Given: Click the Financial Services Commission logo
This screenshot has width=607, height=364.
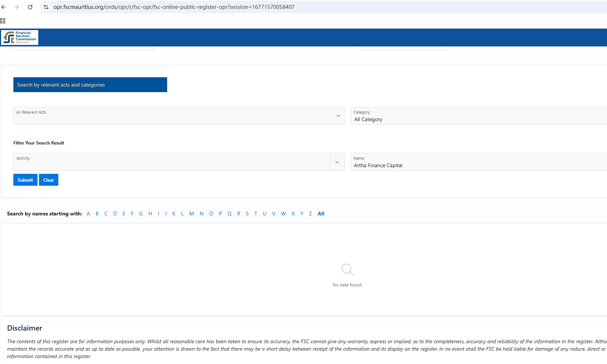Looking at the screenshot, I should coord(20,38).
